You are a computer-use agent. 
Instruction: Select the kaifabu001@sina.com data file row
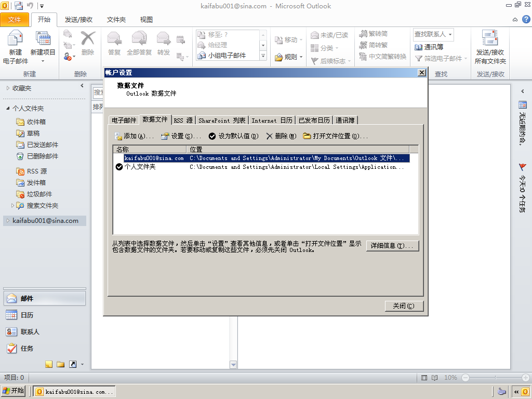pos(261,158)
